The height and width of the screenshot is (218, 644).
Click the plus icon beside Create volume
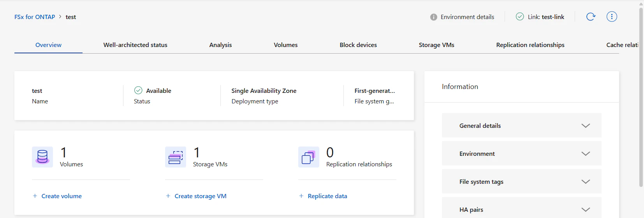pos(35,196)
